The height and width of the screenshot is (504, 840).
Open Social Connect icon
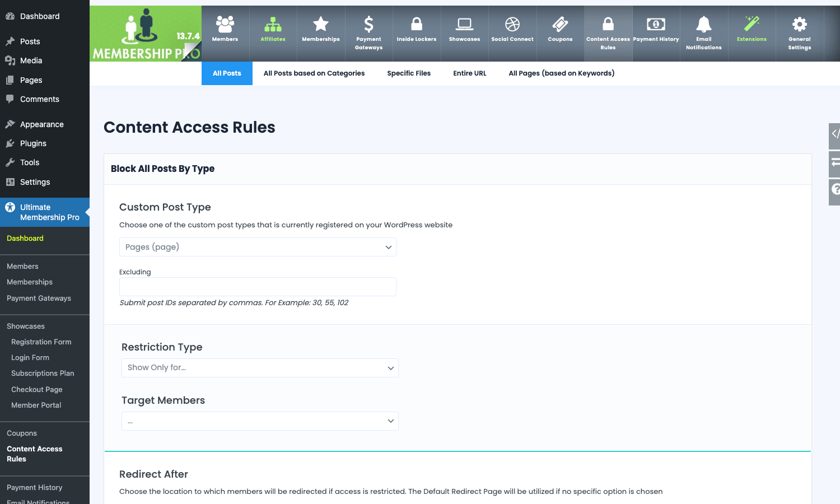pos(512,24)
